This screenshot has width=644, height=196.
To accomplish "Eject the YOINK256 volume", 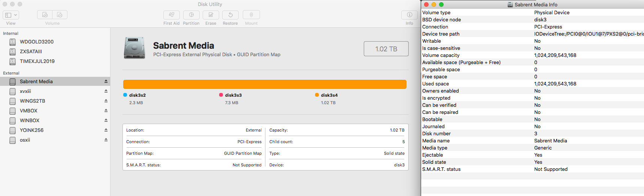I will 106,130.
